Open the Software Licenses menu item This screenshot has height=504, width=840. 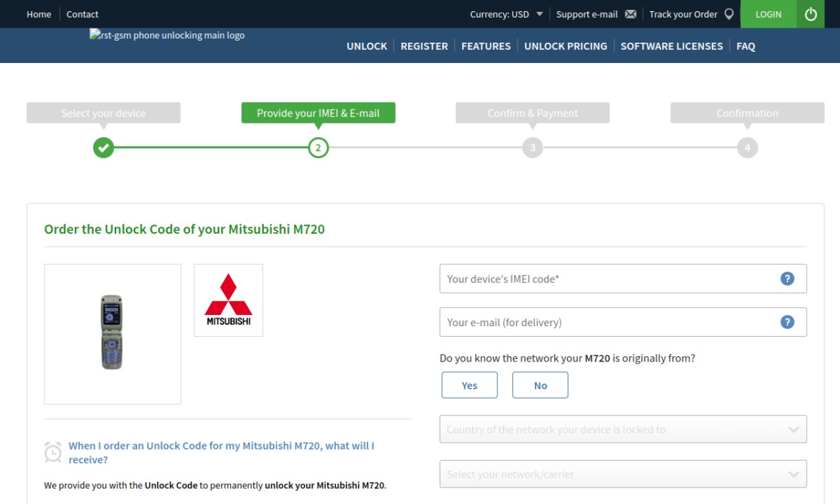[672, 46]
